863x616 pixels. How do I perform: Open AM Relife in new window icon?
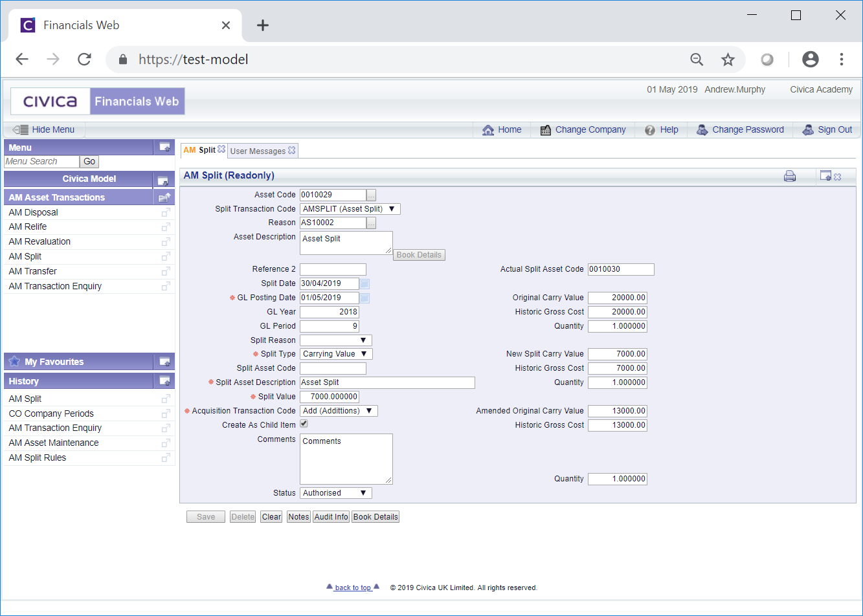coord(166,227)
